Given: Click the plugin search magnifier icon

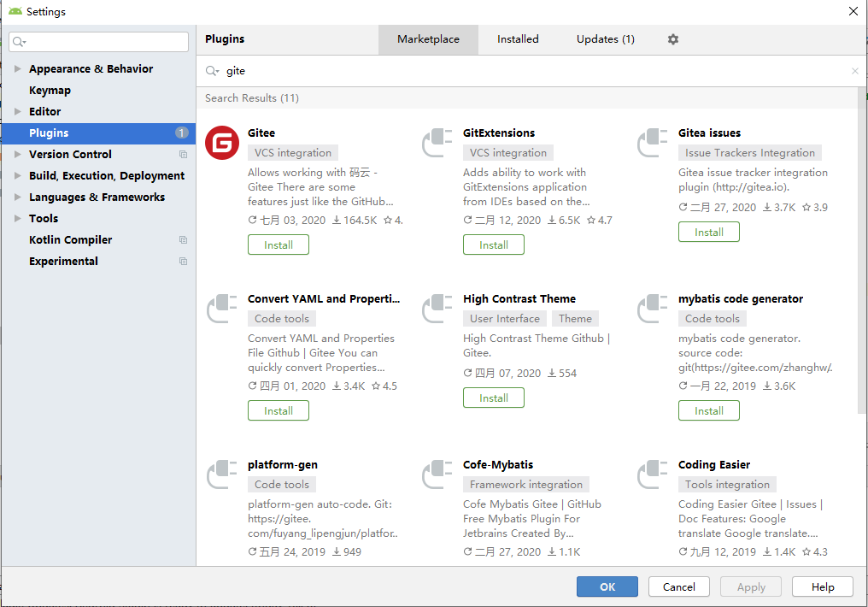Looking at the screenshot, I should point(212,71).
